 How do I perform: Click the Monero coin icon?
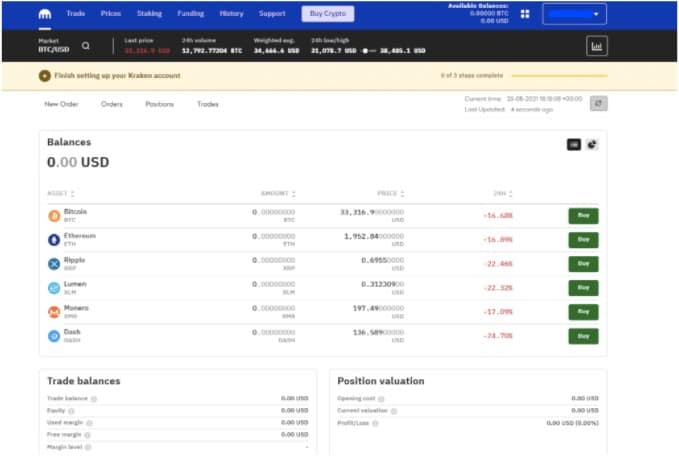point(54,312)
